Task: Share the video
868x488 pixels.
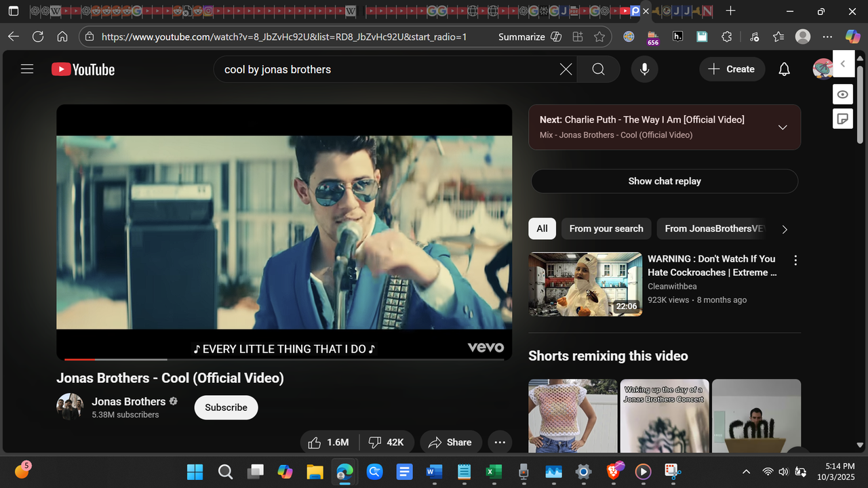Action: point(450,443)
